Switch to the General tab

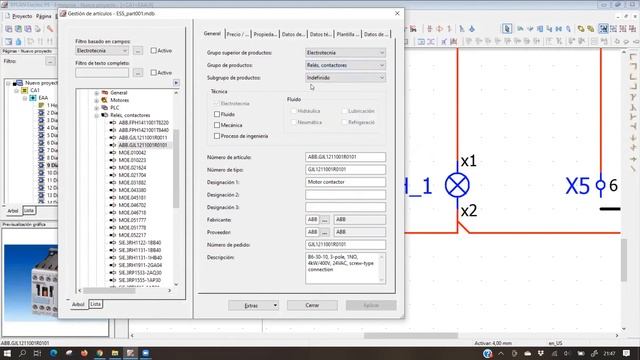[x=212, y=34]
